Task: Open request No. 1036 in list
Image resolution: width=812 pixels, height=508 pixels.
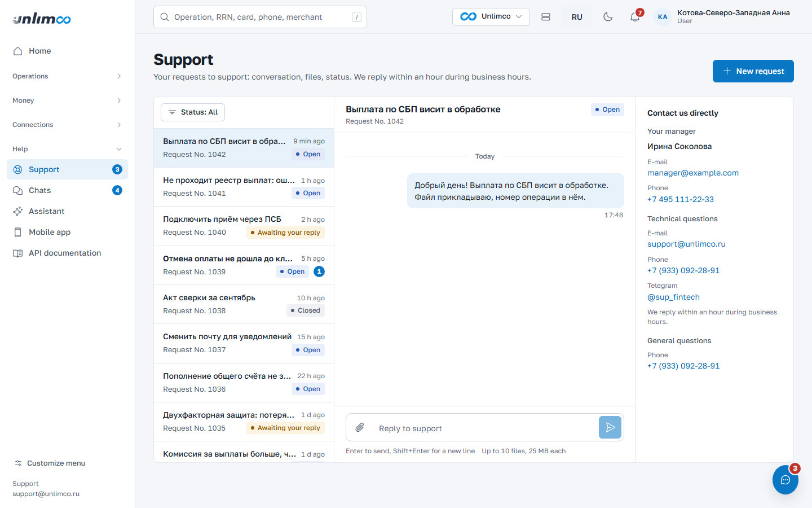Action: [x=244, y=383]
